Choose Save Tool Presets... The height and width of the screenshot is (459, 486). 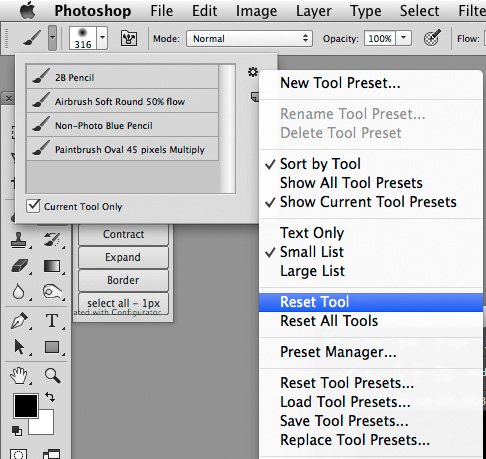[x=371, y=421]
